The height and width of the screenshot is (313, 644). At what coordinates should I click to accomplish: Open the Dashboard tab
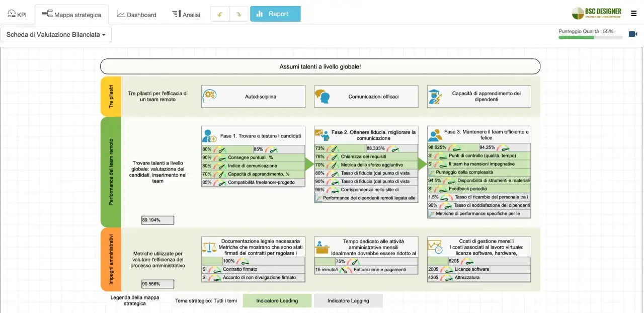[x=136, y=15]
